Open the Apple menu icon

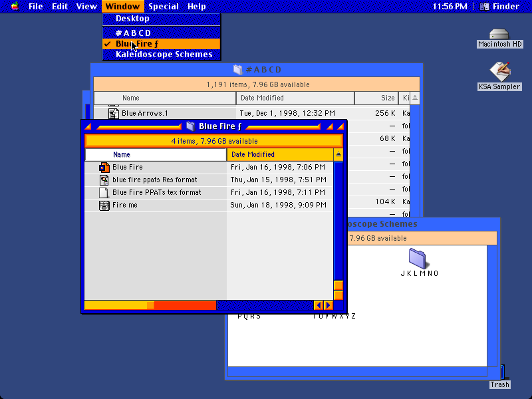pyautogui.click(x=15, y=6)
